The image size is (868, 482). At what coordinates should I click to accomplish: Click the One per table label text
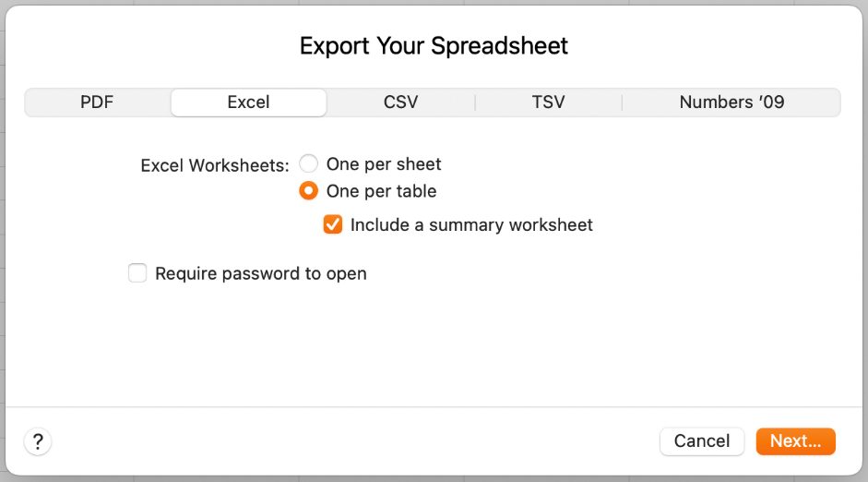point(381,192)
